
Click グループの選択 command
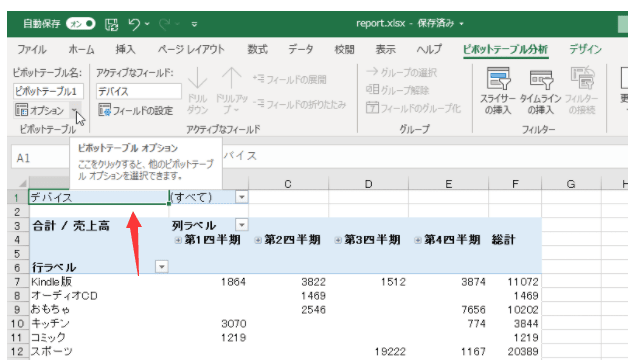coord(402,73)
